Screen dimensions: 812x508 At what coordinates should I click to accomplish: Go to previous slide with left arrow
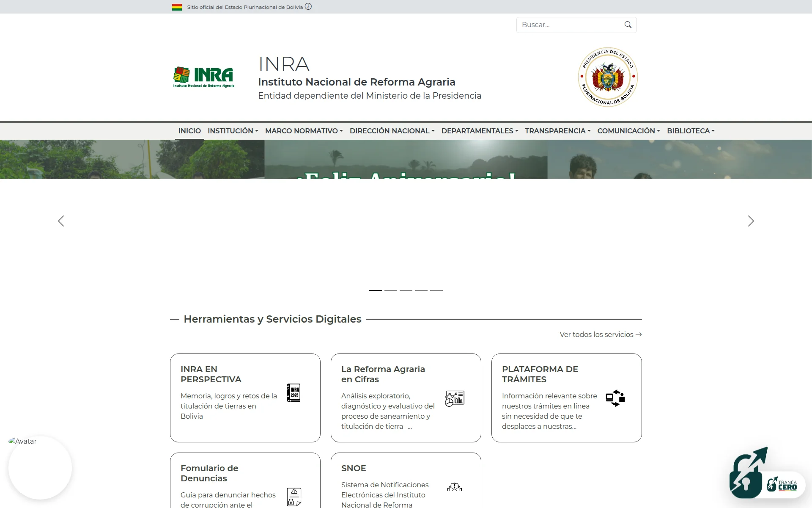tap(61, 221)
